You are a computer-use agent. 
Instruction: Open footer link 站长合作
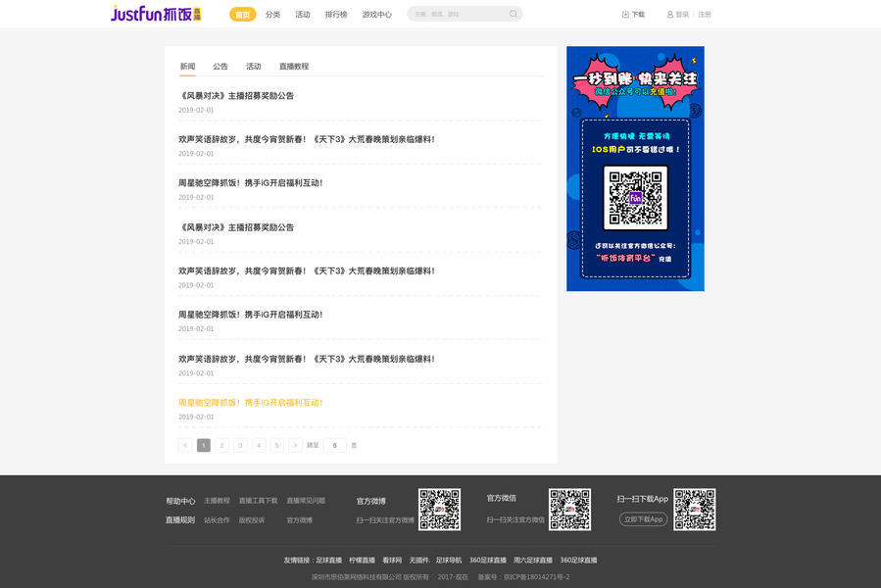(x=217, y=520)
